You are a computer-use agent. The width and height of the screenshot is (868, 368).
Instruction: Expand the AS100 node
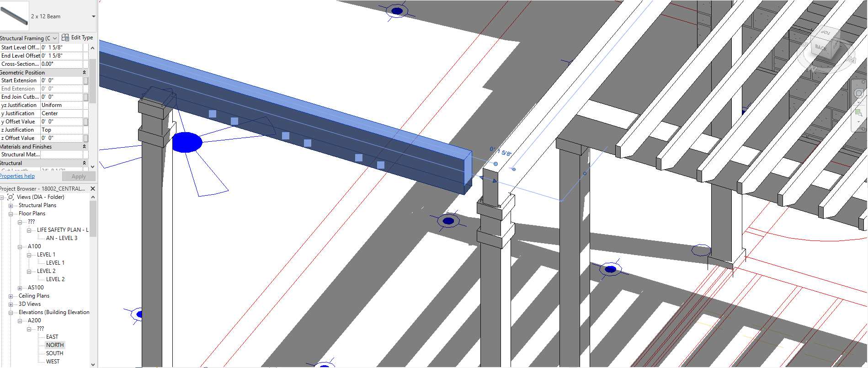point(20,288)
